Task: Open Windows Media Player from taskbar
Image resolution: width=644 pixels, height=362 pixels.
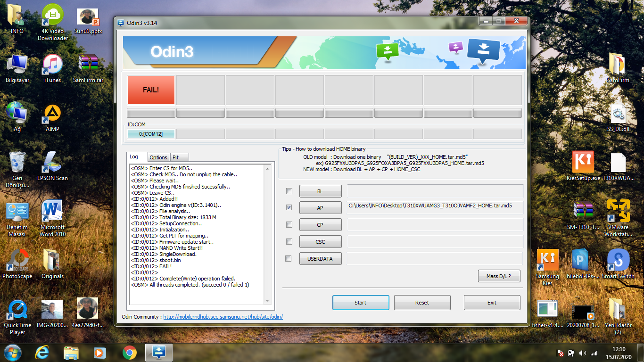Action: click(x=99, y=352)
